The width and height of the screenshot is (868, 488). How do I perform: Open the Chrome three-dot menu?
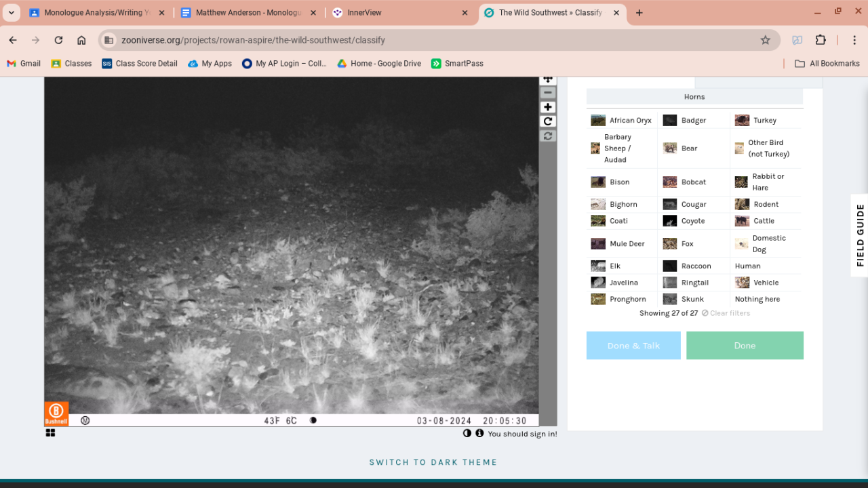pyautogui.click(x=856, y=40)
